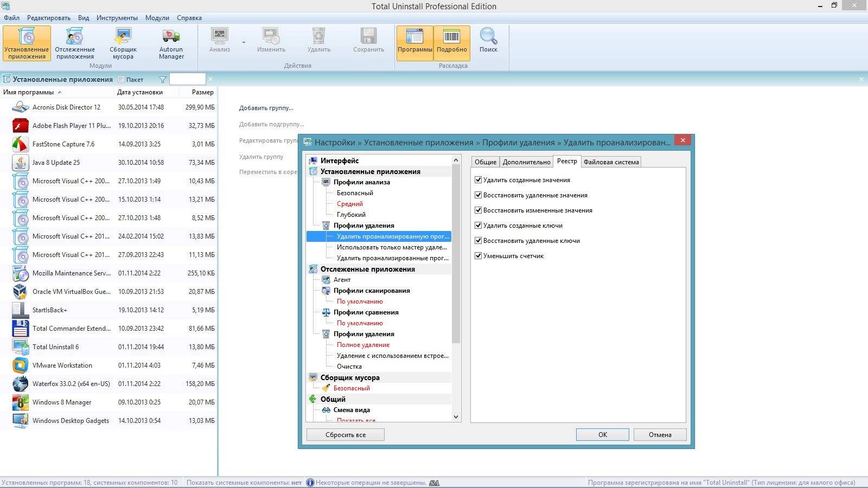Open the Поиск magnifier tool
This screenshot has height=488, width=868.
[x=488, y=41]
